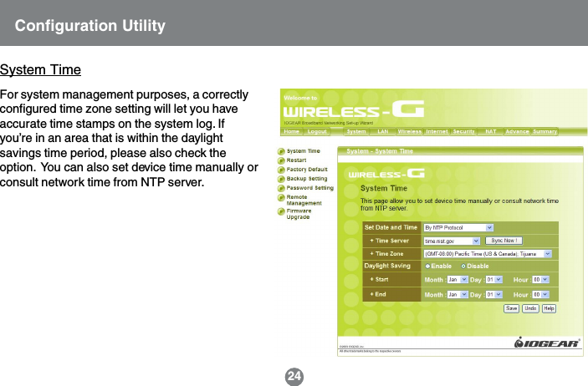This screenshot has width=588, height=386.
Task: Click the Factory Default bullet icon
Action: (x=281, y=170)
